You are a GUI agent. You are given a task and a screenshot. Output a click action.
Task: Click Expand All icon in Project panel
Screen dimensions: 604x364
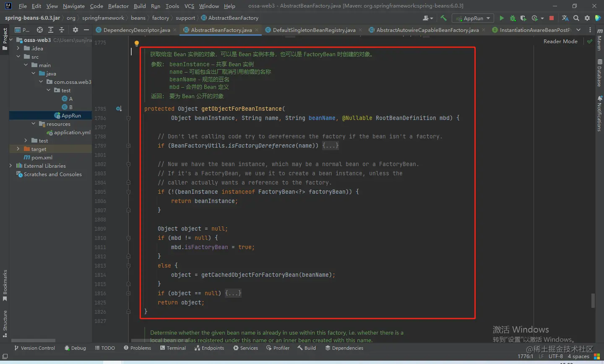coord(51,30)
